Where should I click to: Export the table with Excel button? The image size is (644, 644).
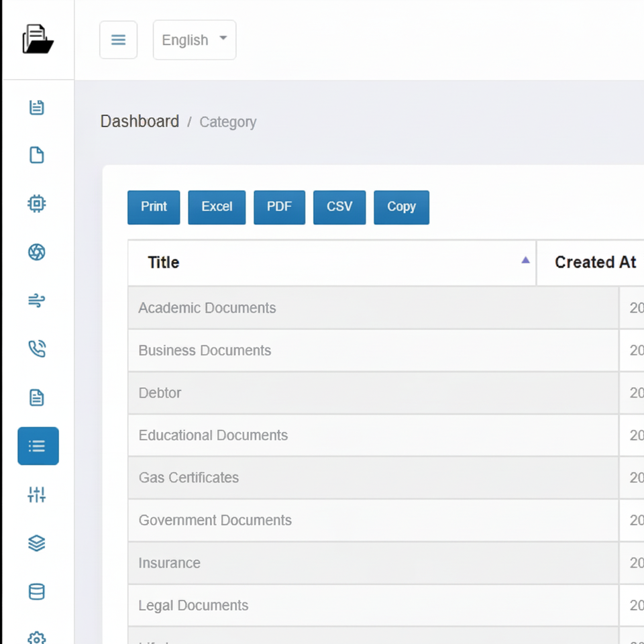pyautogui.click(x=217, y=207)
